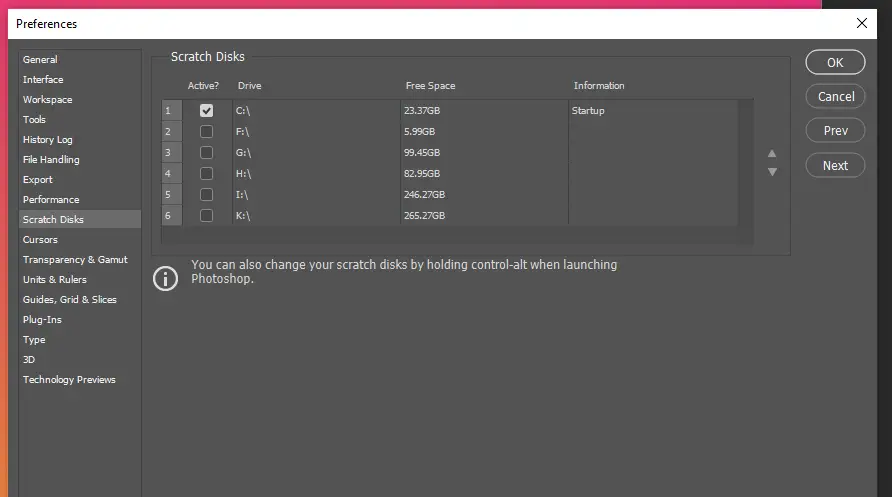Click the F:\ drive name

tap(242, 132)
